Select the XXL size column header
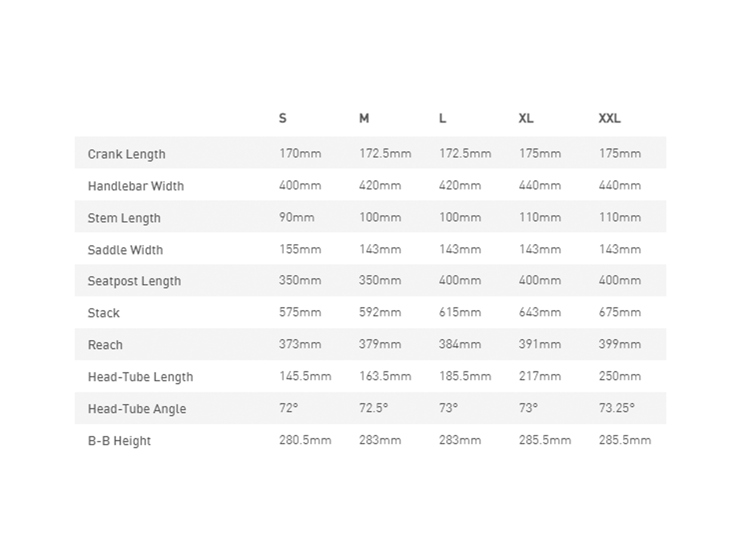Viewport: 747px width, 560px height. [x=610, y=118]
